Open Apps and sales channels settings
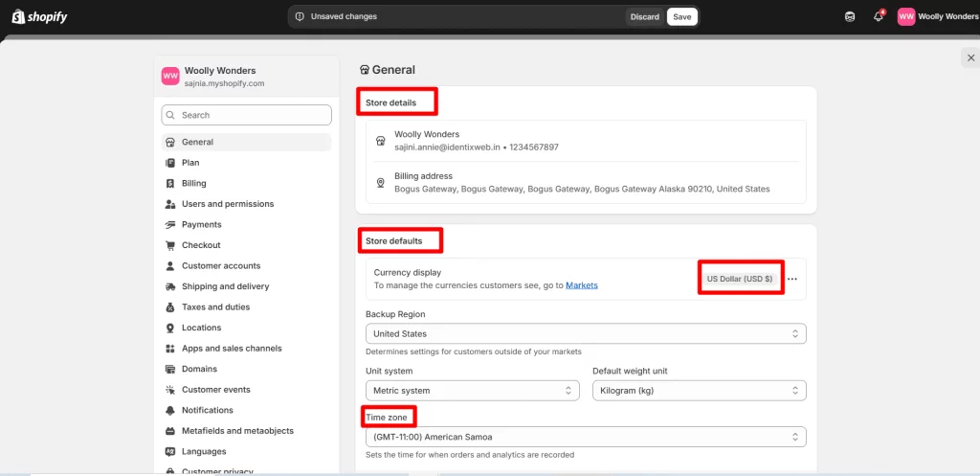This screenshot has height=476, width=980. pos(246,349)
